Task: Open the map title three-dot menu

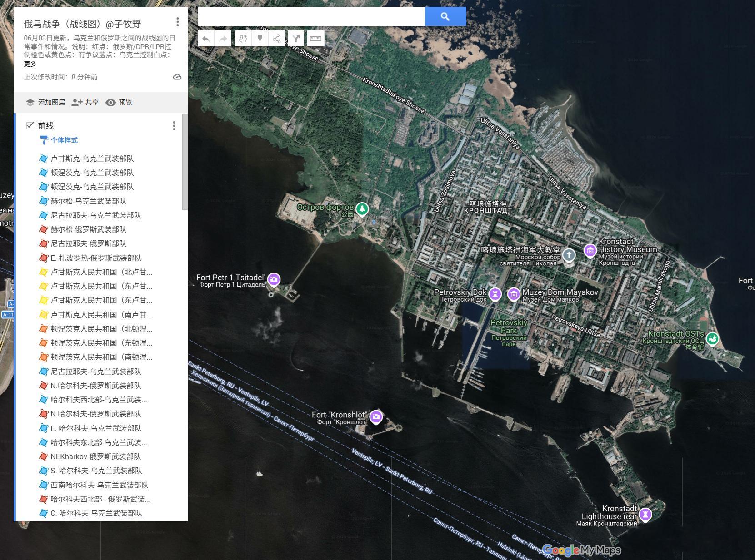Action: [x=178, y=22]
